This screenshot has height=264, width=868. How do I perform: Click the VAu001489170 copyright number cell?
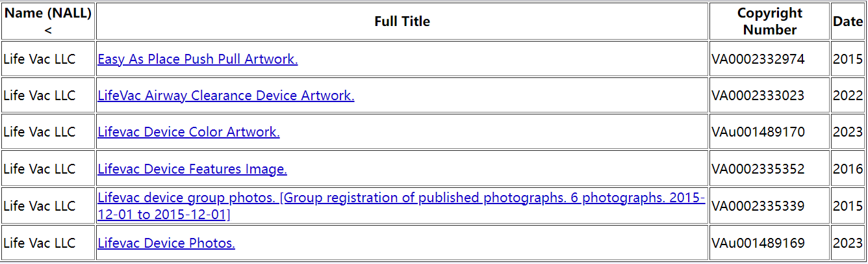[x=758, y=132]
